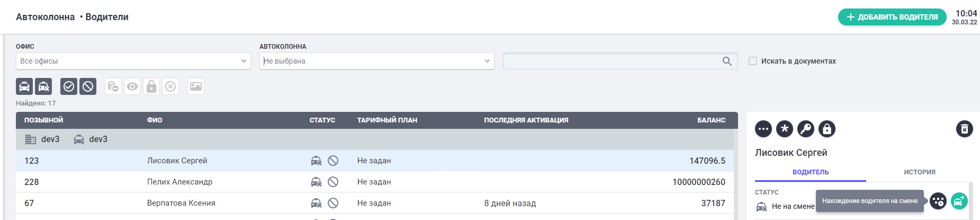Image resolution: width=980 pixels, height=220 pixels.
Task: Click the off-shift crossed taxi filter icon
Action: coord(43,86)
